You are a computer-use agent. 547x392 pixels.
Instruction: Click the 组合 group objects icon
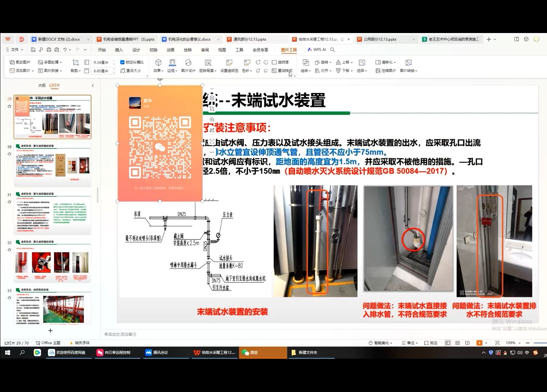point(306,66)
